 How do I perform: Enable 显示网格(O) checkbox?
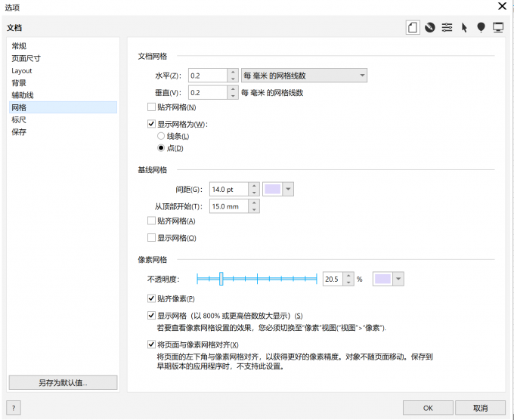[x=151, y=238]
